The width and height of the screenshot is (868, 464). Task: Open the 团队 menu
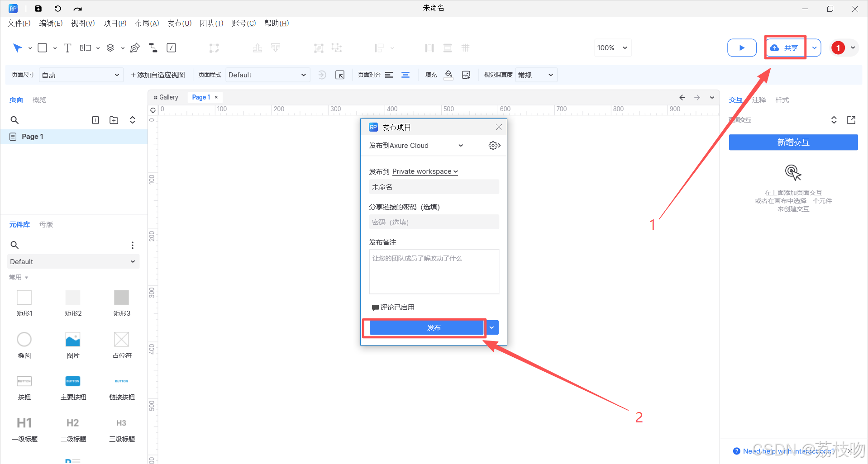(211, 23)
